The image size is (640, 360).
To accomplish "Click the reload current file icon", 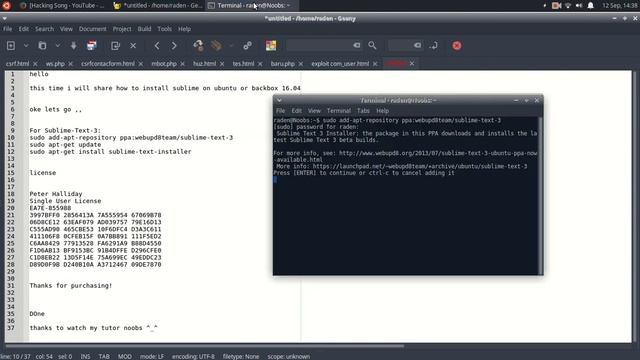I will [x=116, y=46].
